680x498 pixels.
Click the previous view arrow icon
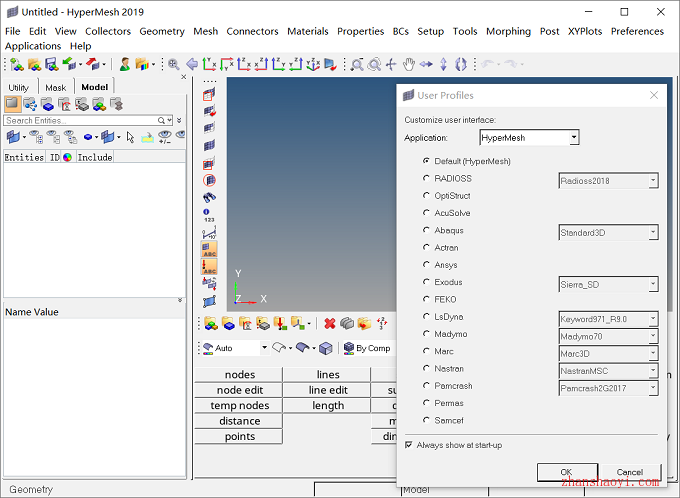point(192,65)
